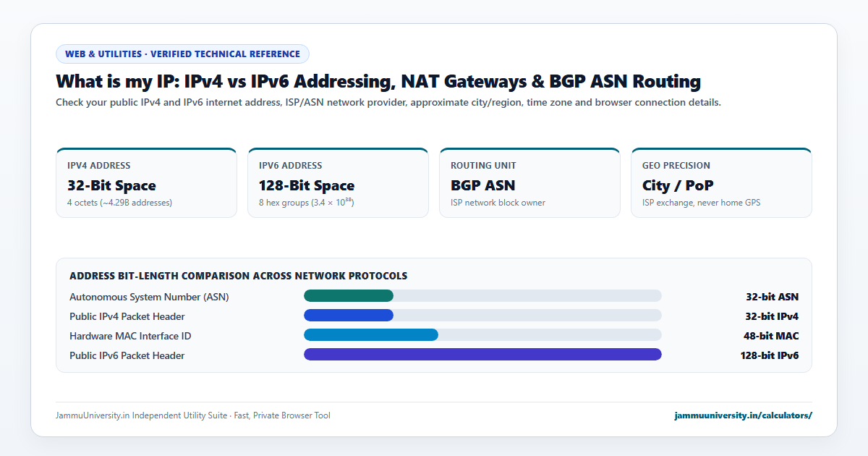The width and height of the screenshot is (868, 456).
Task: Click the 'BGP ASN' value
Action: [x=482, y=185]
